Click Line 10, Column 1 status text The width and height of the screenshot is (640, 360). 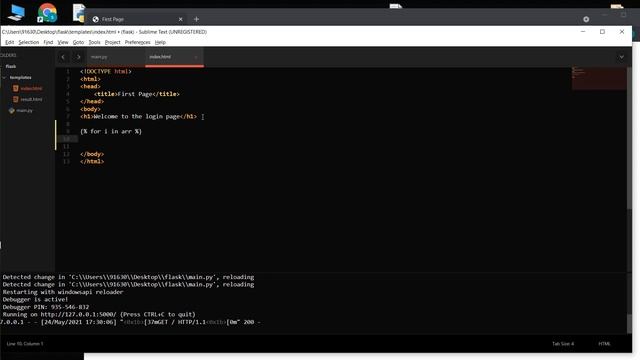(x=25, y=344)
